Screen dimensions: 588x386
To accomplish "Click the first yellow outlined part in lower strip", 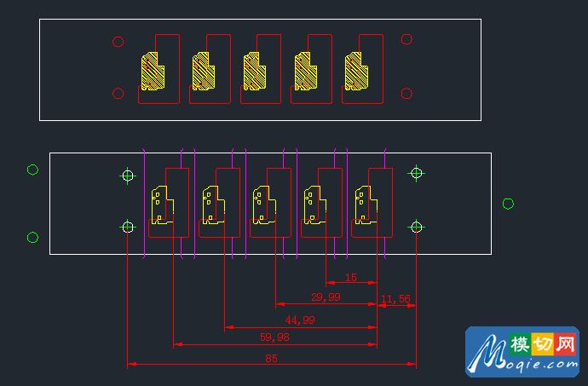I will pyautogui.click(x=160, y=206).
